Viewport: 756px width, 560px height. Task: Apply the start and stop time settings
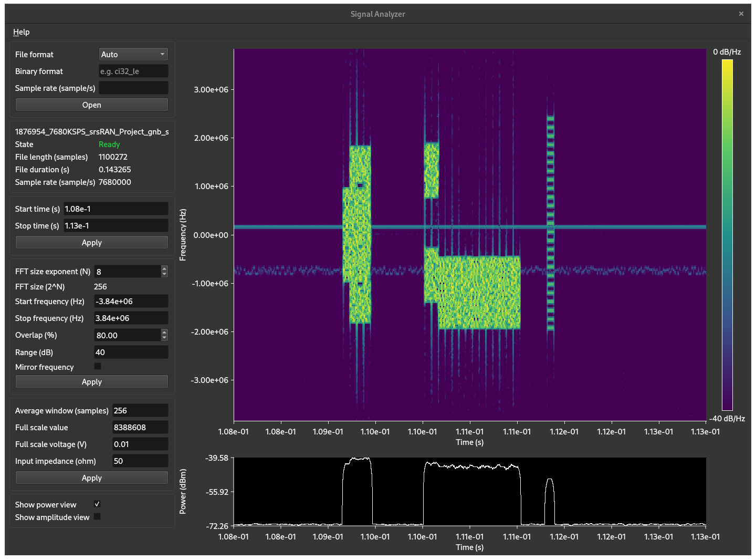[91, 242]
